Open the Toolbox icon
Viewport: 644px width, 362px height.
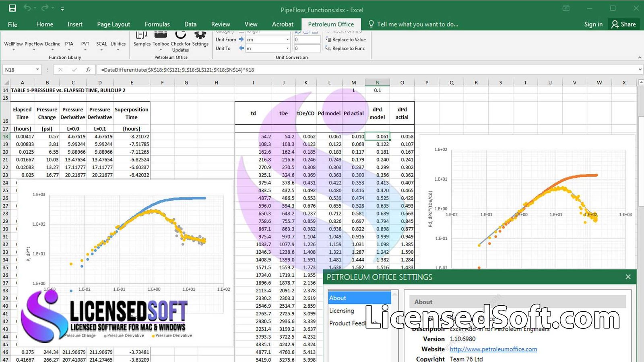click(161, 35)
